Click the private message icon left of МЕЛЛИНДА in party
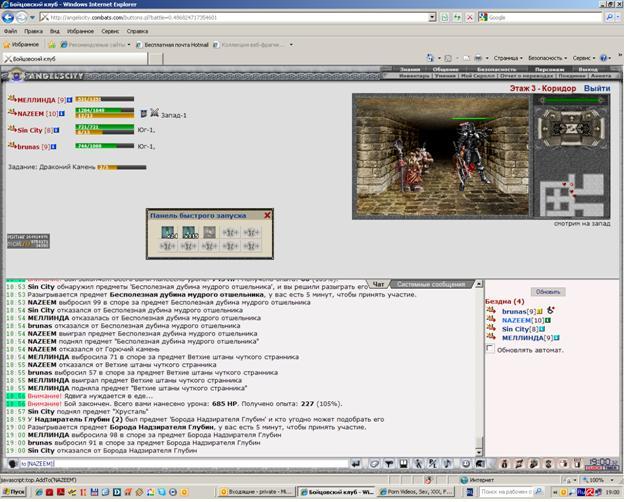 [x=12, y=98]
